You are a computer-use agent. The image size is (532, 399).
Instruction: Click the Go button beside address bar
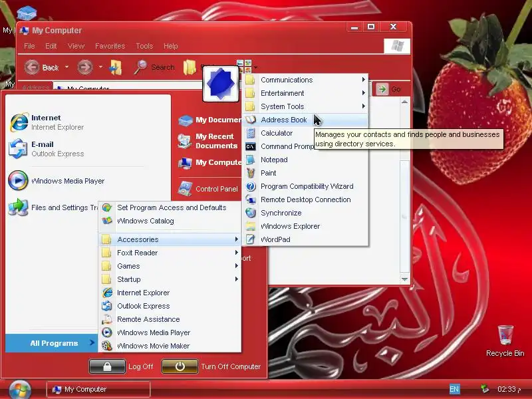pyautogui.click(x=389, y=89)
